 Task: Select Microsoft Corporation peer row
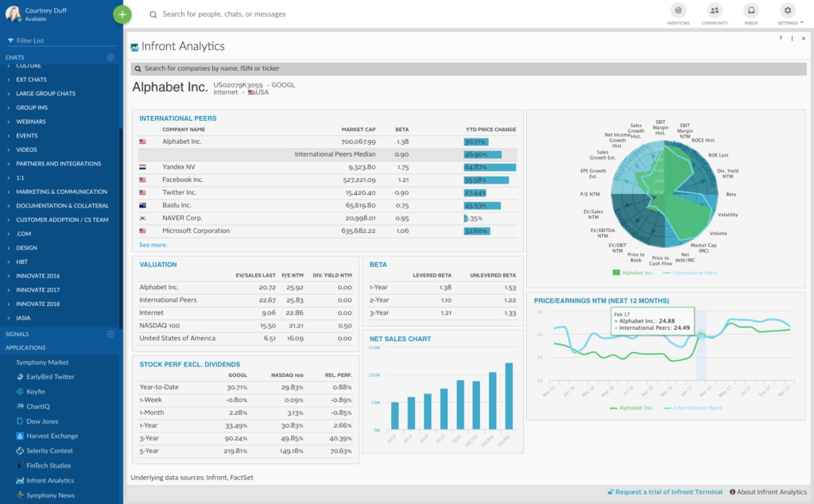coord(328,231)
